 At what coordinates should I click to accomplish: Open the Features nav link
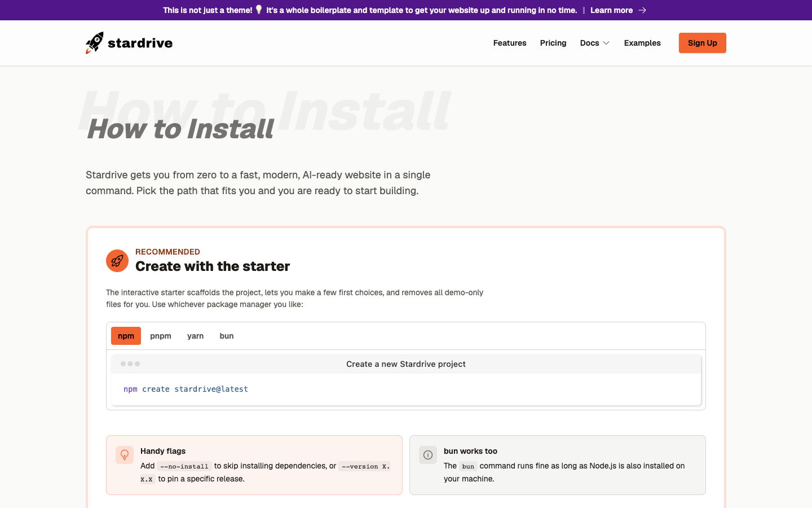click(x=510, y=43)
